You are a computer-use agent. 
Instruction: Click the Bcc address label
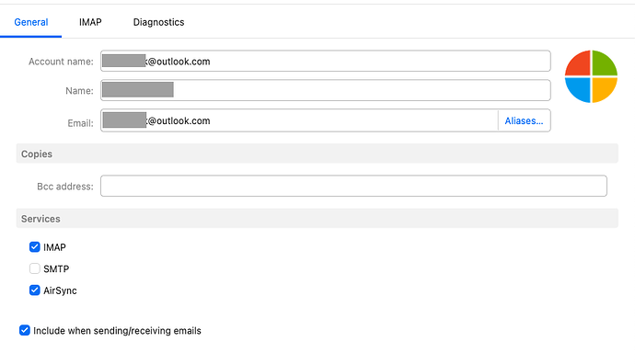coord(65,187)
